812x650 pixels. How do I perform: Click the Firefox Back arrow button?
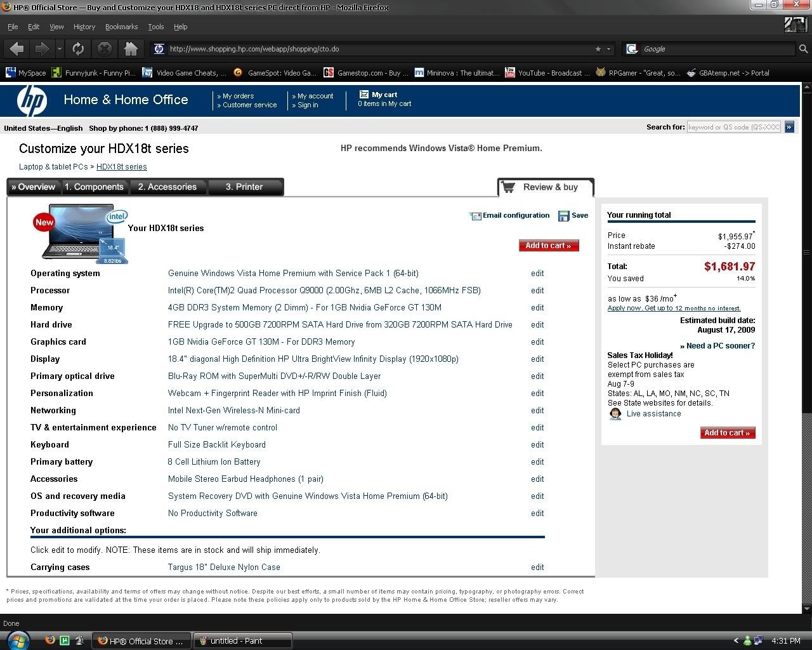click(17, 49)
